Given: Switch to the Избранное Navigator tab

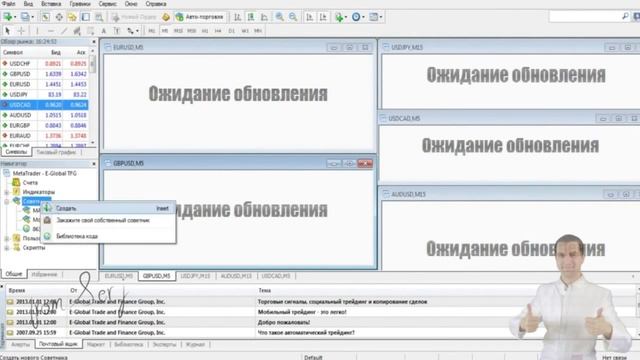Looking at the screenshot, I should [x=44, y=274].
